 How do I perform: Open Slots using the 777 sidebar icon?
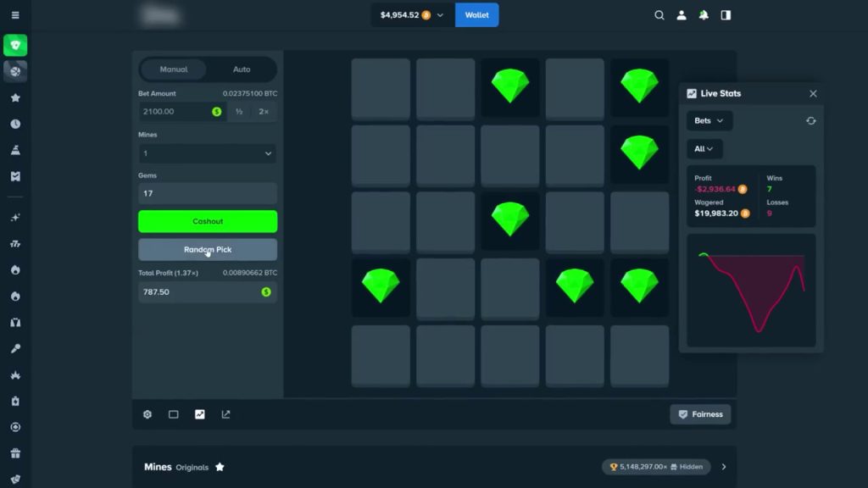click(x=15, y=244)
